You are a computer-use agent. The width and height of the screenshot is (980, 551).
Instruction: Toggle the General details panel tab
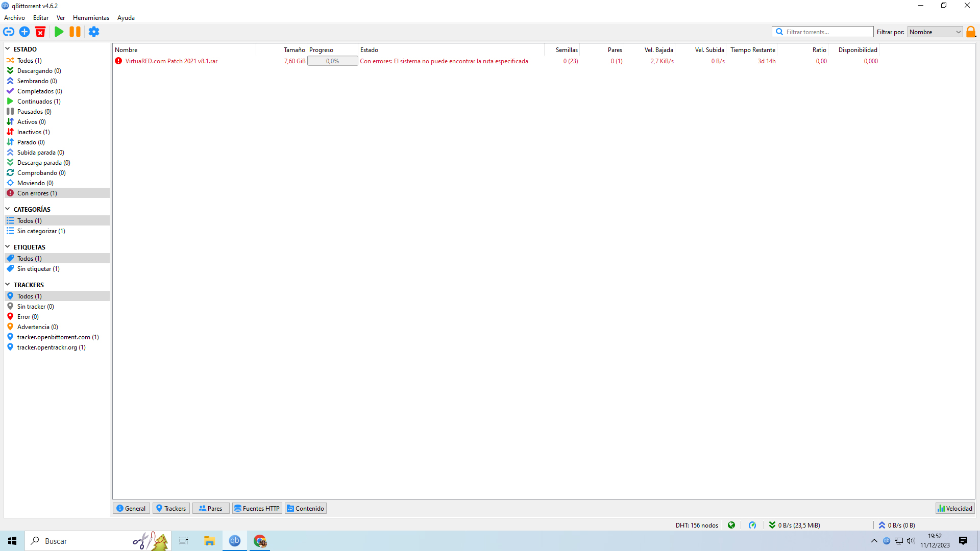pyautogui.click(x=131, y=508)
